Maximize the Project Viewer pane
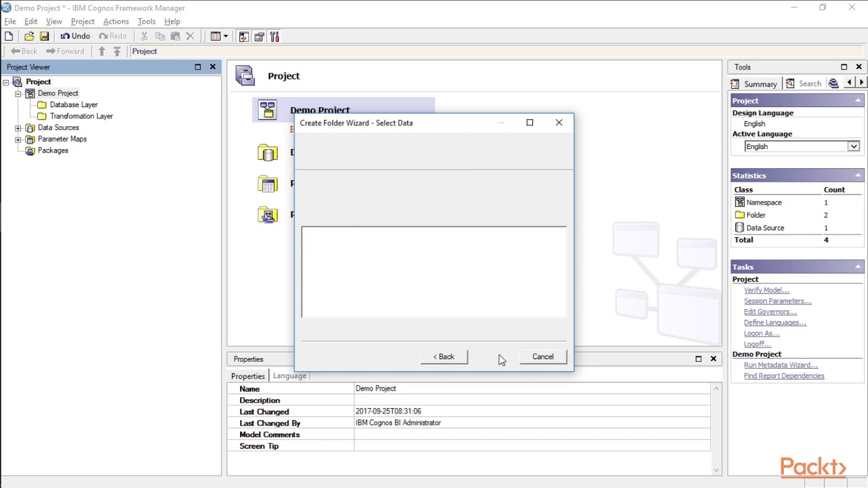 [x=198, y=67]
